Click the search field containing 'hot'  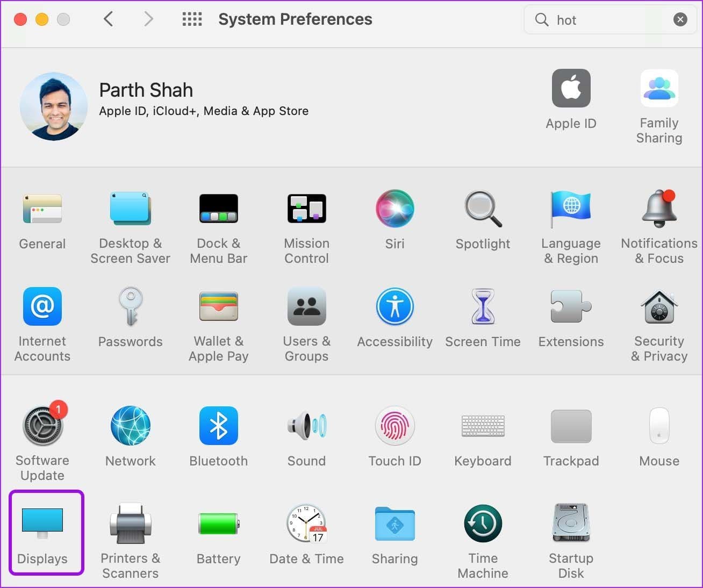pyautogui.click(x=610, y=20)
